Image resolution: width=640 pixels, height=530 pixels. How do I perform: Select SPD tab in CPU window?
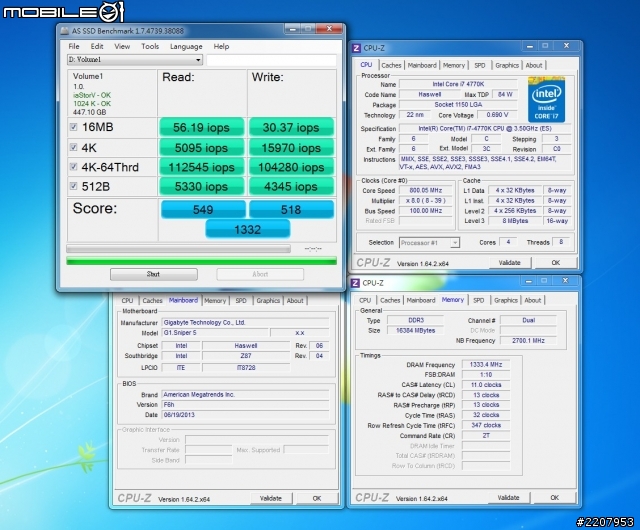pyautogui.click(x=480, y=65)
